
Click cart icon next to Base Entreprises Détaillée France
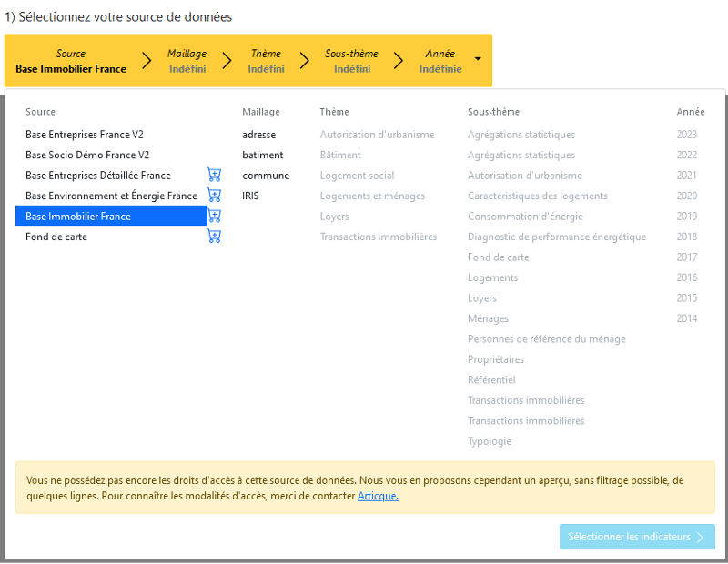pyautogui.click(x=214, y=175)
